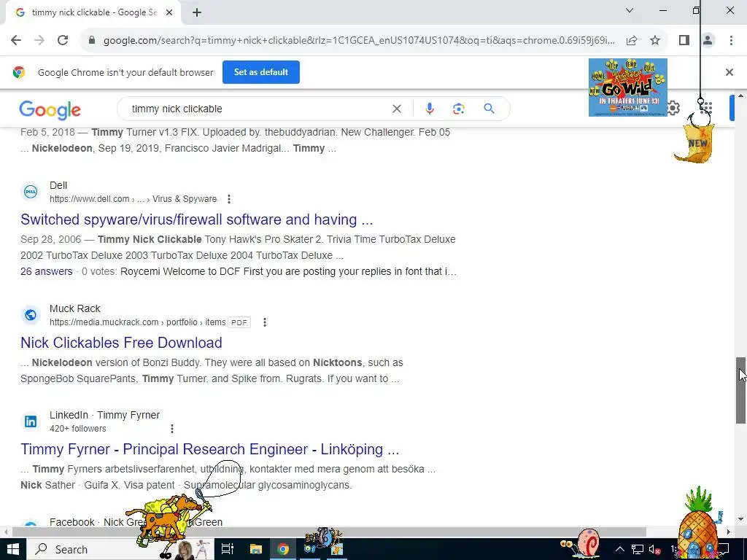Click the Muck Rack globe favicon
Viewport: 747px width, 560px height.
pos(31,315)
